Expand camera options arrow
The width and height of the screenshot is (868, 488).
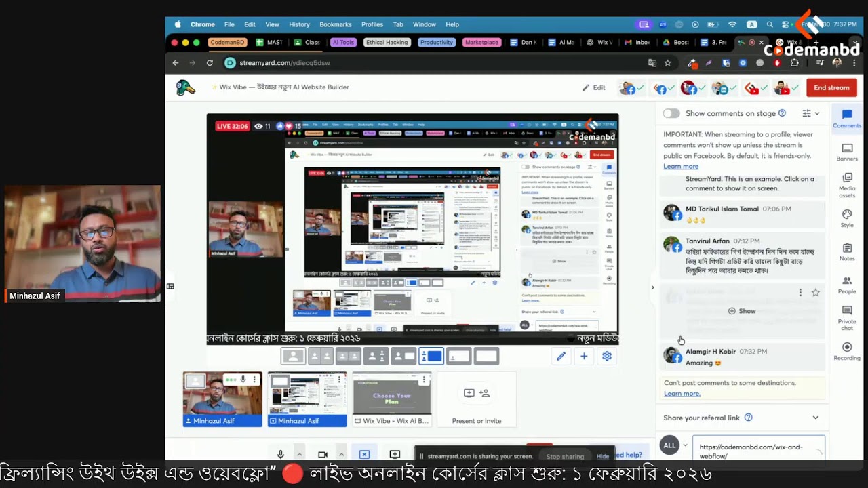tap(341, 455)
